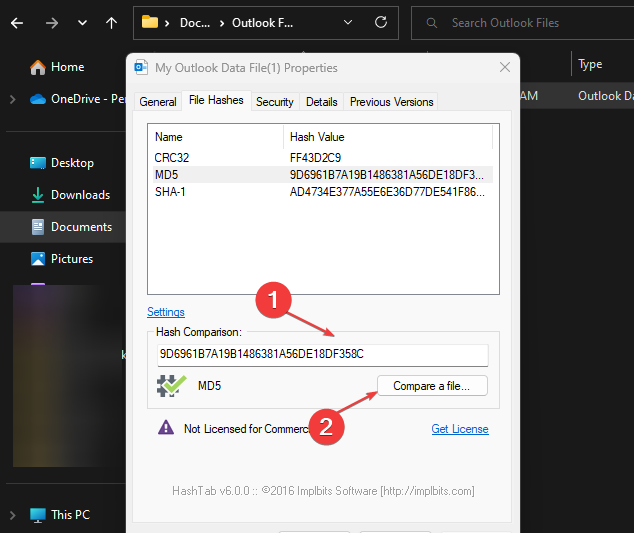Open Pictures in the sidebar
This screenshot has height=533, width=634.
[x=62, y=259]
